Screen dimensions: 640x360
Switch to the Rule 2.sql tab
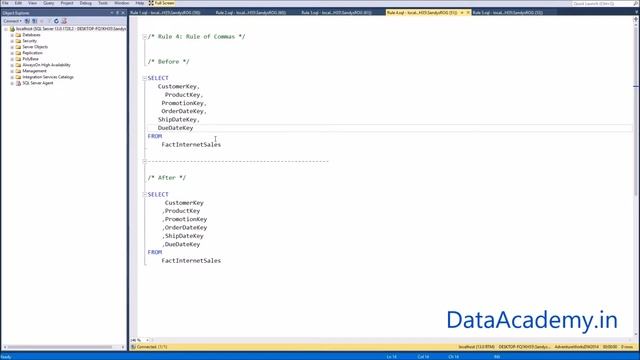pos(250,13)
